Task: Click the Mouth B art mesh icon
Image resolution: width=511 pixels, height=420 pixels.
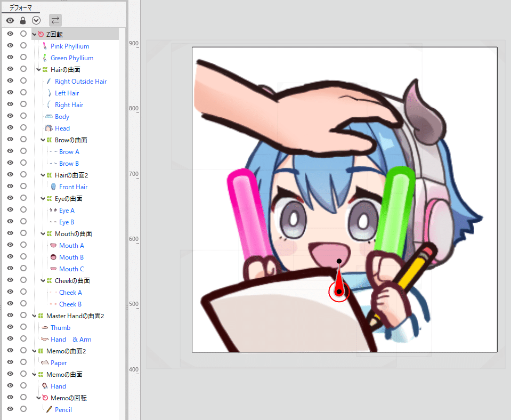Action: click(53, 257)
